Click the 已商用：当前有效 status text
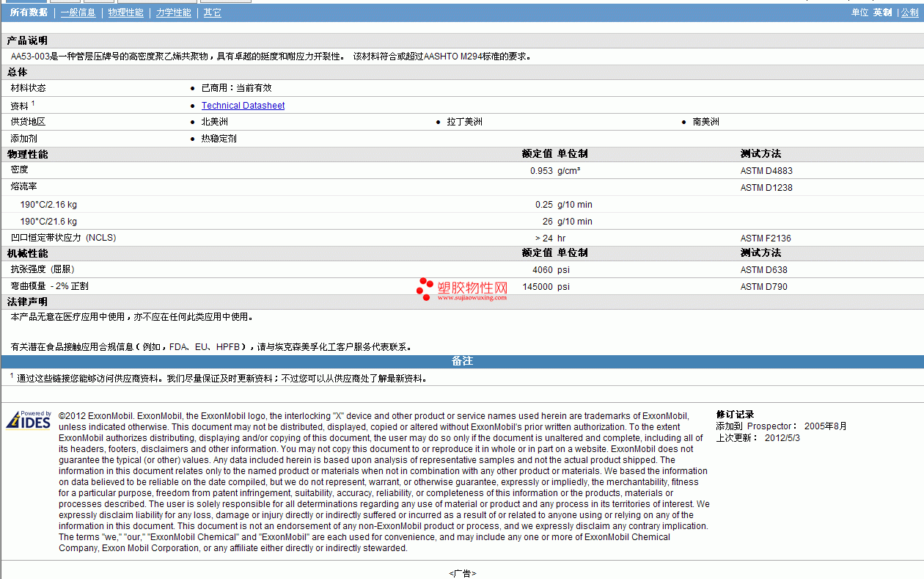924x579 pixels. click(x=236, y=88)
